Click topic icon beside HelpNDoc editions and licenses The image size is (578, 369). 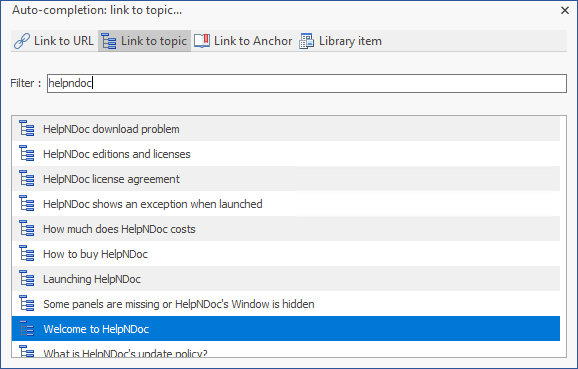pos(27,154)
